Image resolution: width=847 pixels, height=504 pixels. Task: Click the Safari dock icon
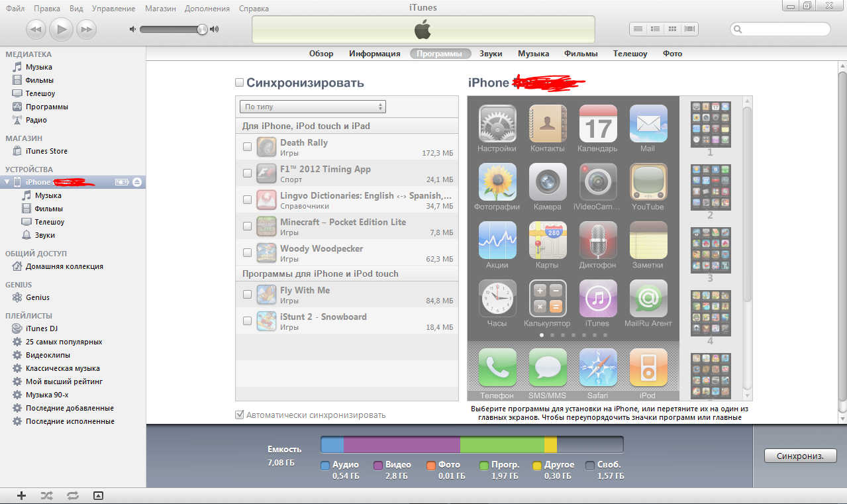[597, 368]
